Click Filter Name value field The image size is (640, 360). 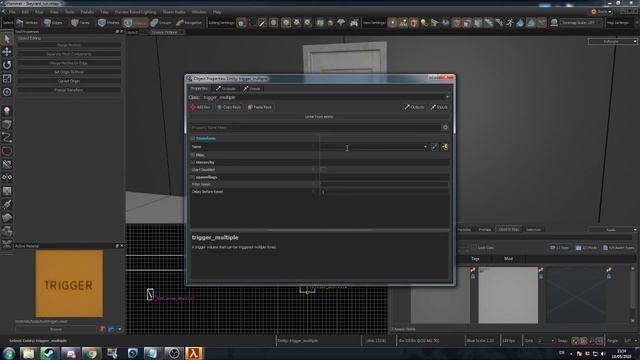[x=384, y=184]
